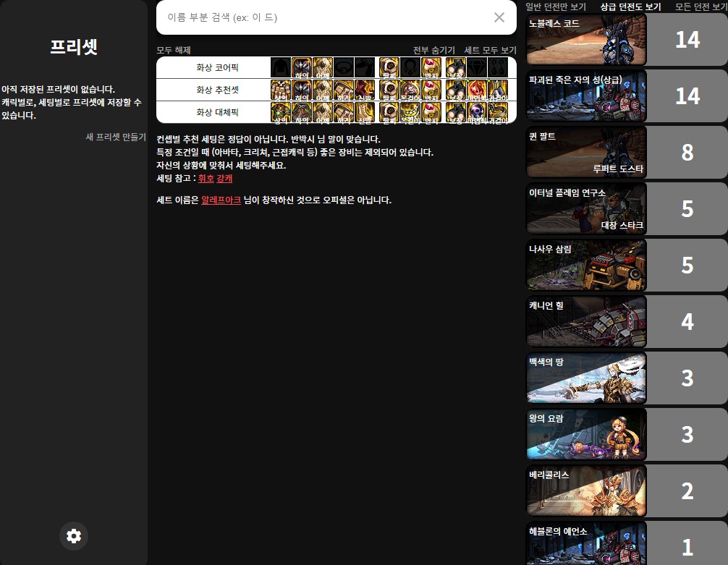Select the 하의 item in 화상 코어픽 row
The height and width of the screenshot is (565, 728).
(302, 68)
